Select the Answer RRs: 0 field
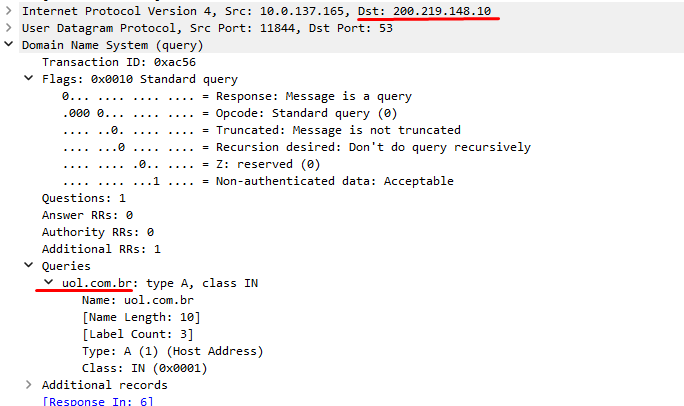 click(x=87, y=215)
